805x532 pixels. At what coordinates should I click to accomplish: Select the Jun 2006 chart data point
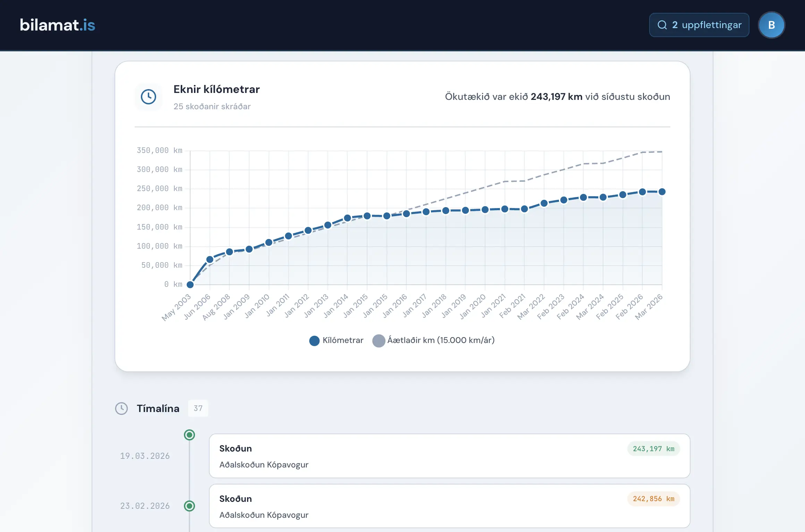click(210, 259)
